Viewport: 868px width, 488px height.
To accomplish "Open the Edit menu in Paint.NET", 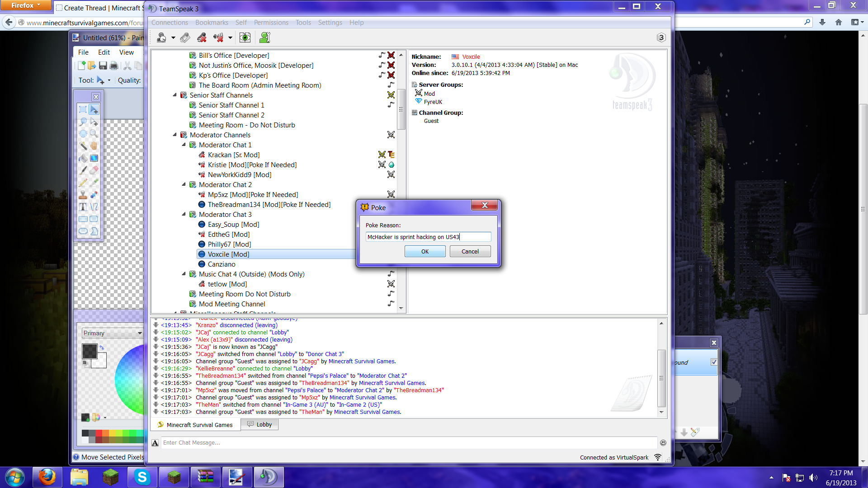I will (x=104, y=52).
